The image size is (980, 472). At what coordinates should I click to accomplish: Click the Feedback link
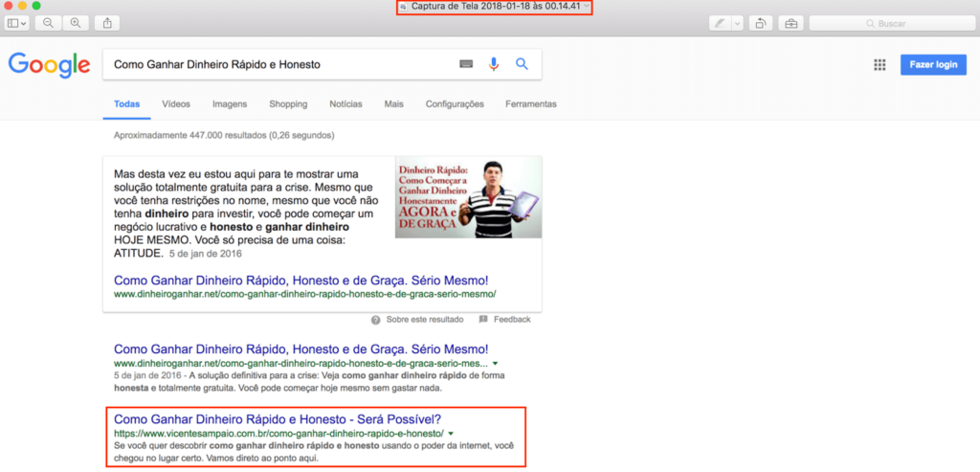(512, 320)
